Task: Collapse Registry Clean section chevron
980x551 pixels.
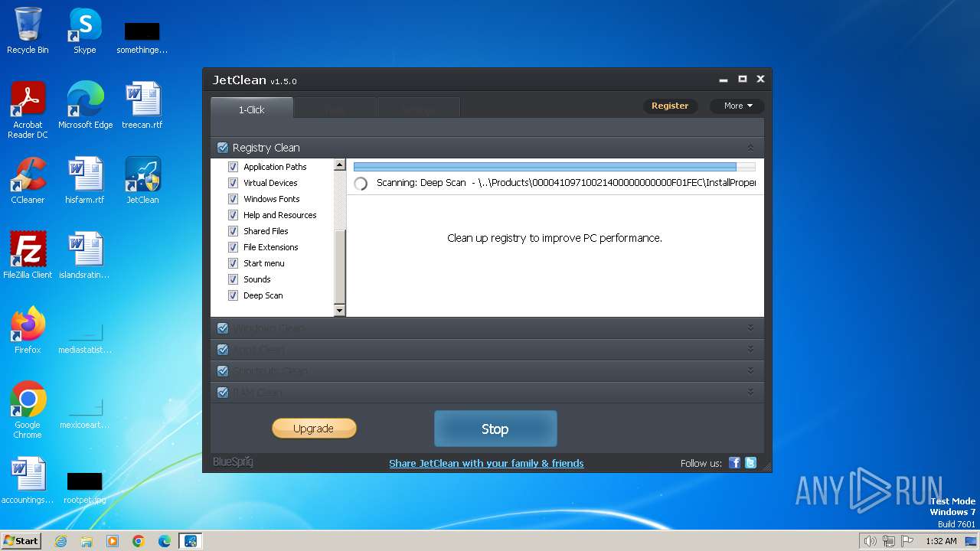Action: [750, 148]
